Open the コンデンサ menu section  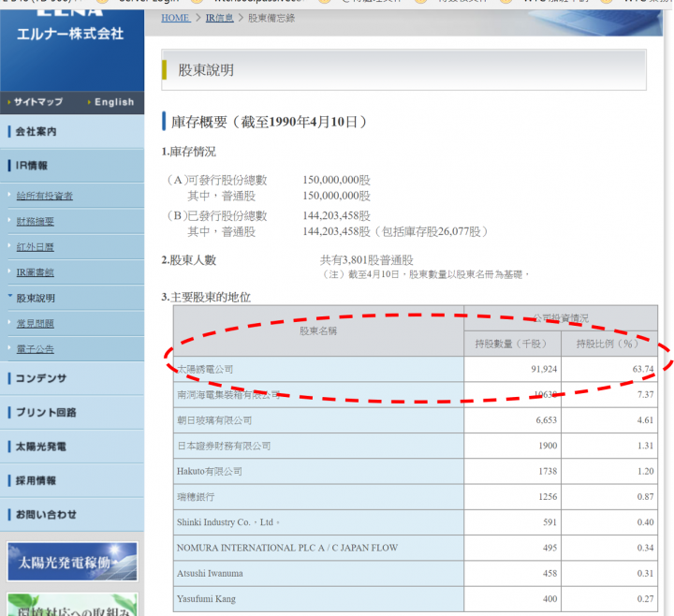coord(72,378)
